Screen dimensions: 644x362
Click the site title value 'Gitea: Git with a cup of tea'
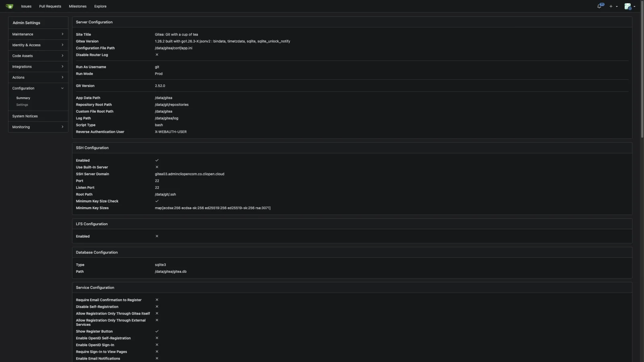click(176, 35)
